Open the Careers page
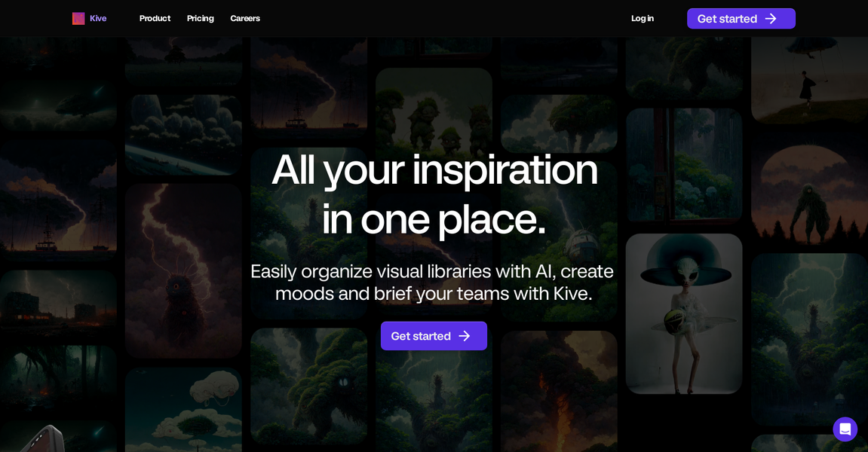 tap(244, 18)
